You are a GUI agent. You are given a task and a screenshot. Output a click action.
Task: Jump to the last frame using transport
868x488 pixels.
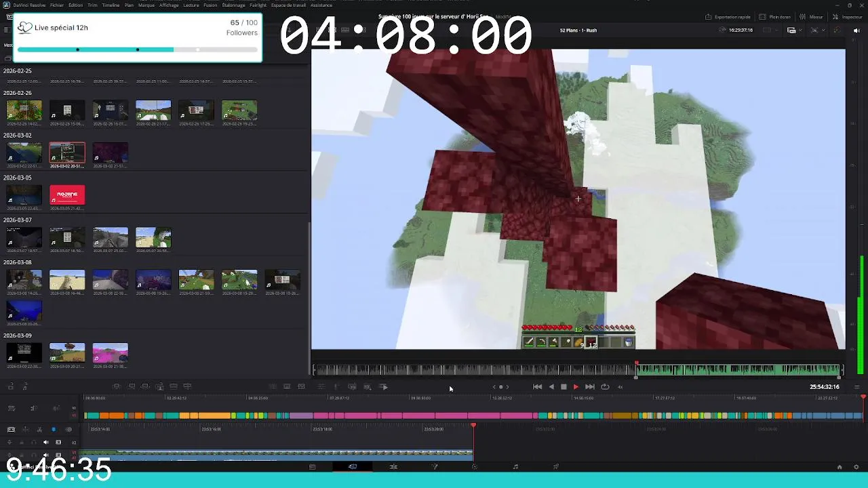589,387
